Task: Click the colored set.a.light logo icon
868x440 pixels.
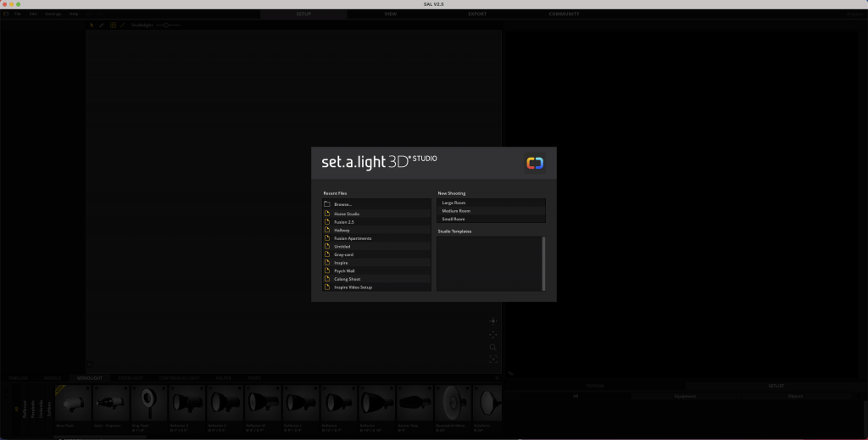Action: tap(535, 163)
